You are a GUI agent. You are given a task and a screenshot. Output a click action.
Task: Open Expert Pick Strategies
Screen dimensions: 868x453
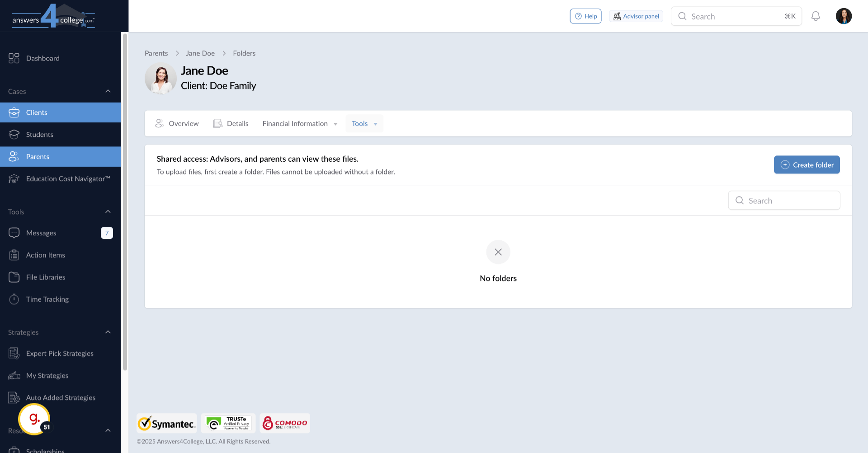pyautogui.click(x=60, y=353)
